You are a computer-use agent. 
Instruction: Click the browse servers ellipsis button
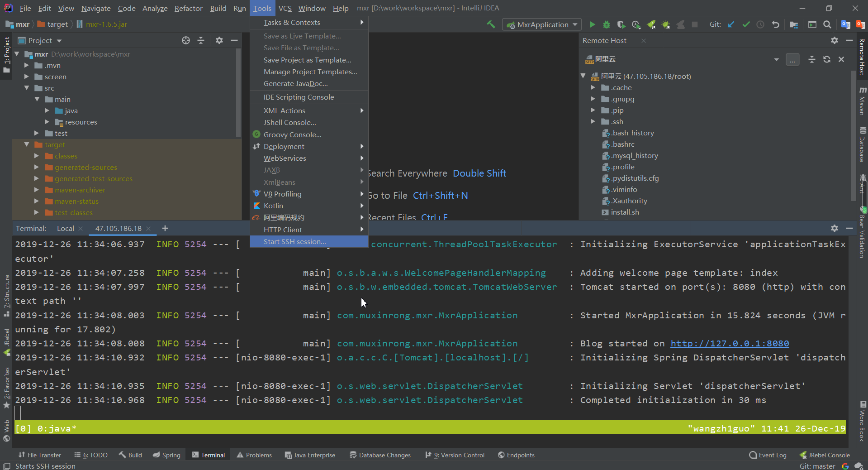(792, 59)
